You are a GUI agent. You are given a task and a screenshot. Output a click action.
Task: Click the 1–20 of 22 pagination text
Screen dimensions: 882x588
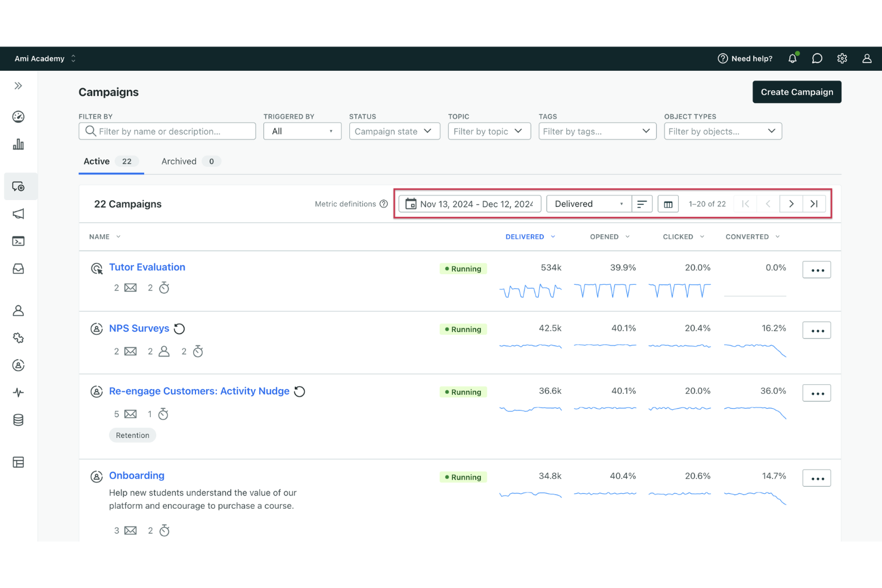707,204
